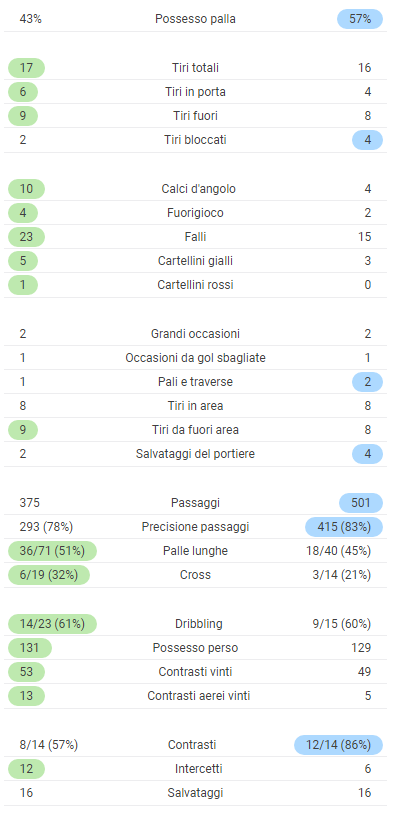Click the 501 passes badge

click(x=361, y=503)
